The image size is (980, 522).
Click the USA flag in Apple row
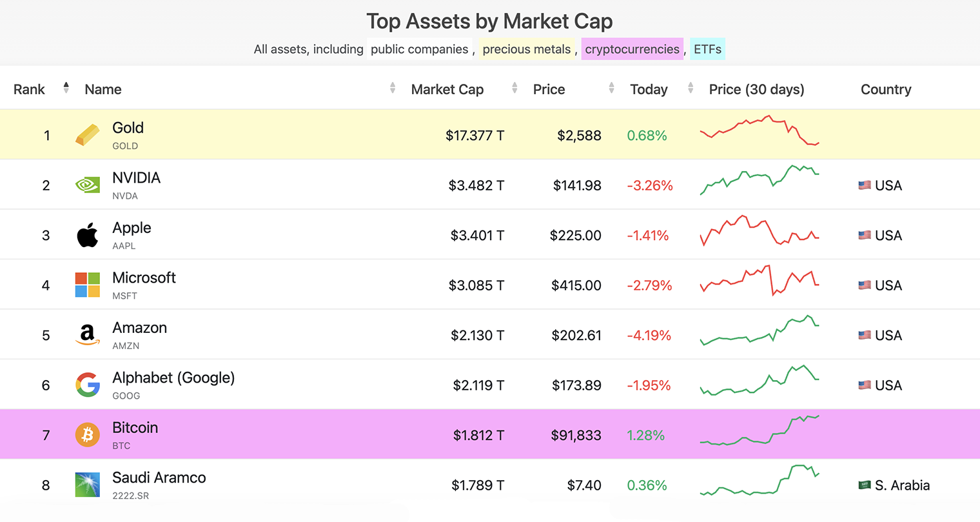pos(865,235)
